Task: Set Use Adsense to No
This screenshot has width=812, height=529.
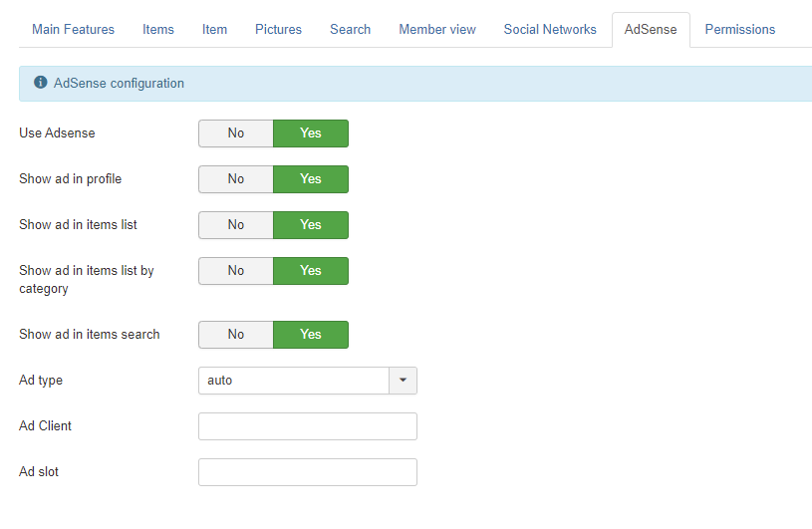Action: 235,133
